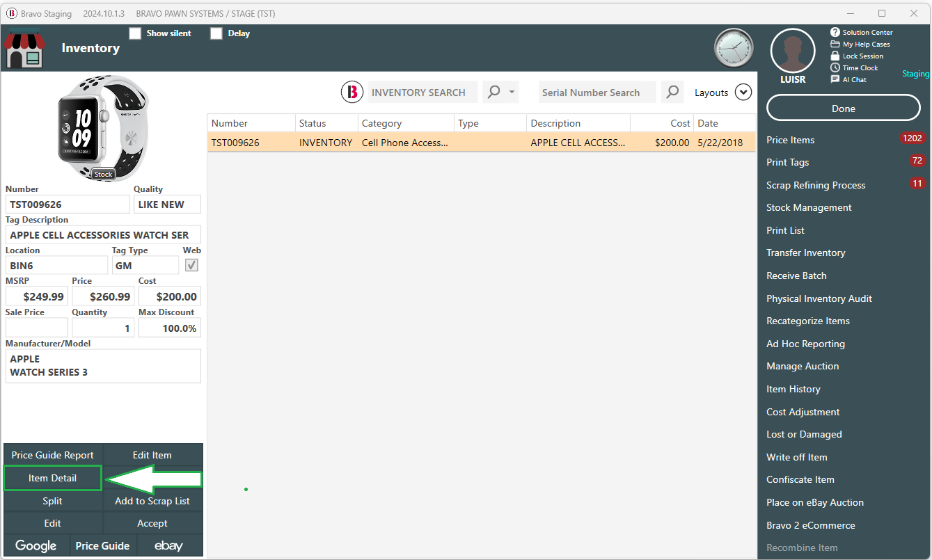Viewport: 932px width, 560px height.
Task: Toggle the Delay checkbox
Action: tap(216, 33)
